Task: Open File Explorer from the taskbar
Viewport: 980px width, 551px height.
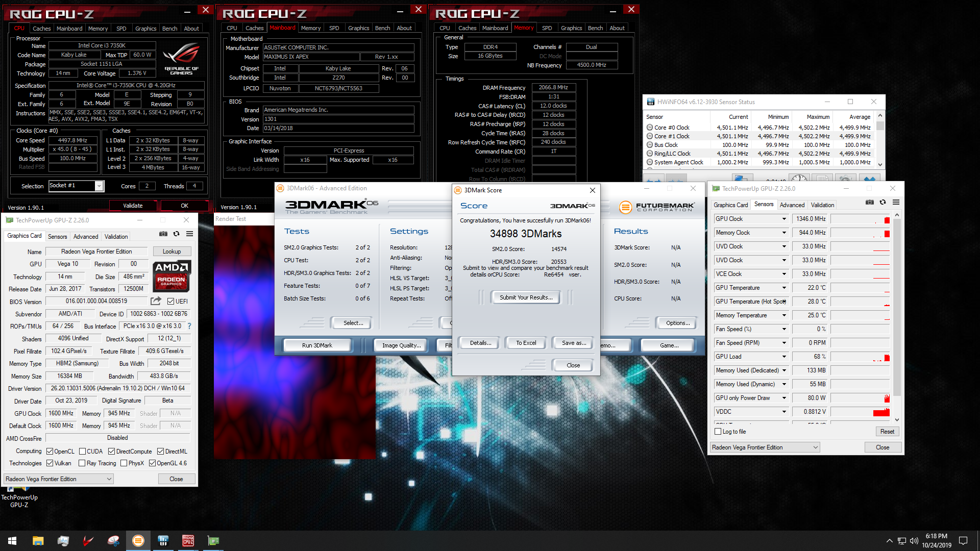Action: coord(38,541)
